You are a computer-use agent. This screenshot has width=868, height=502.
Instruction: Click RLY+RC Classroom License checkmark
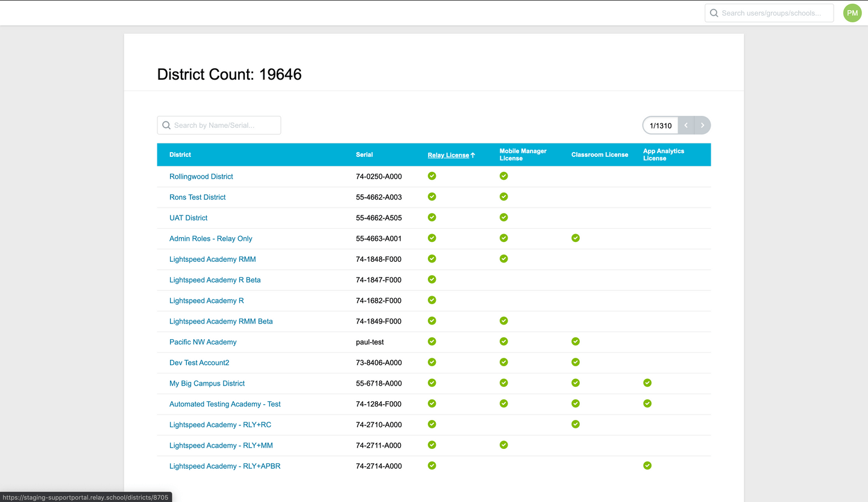coord(575,424)
